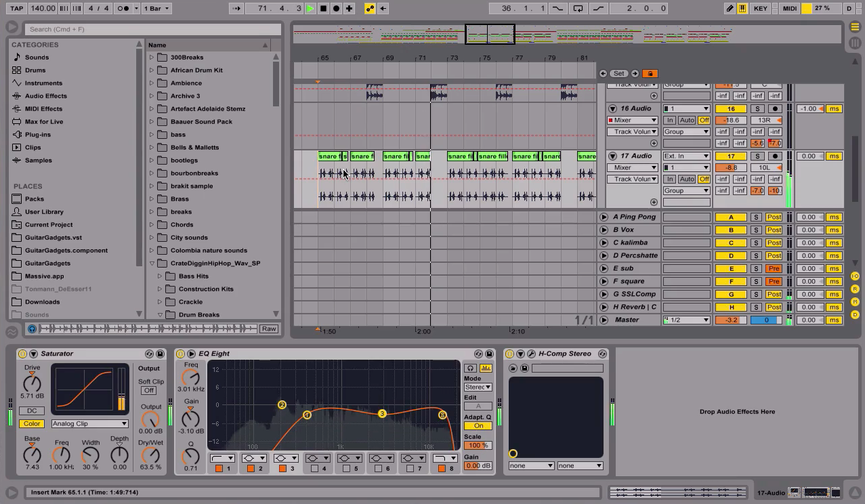Arm recording on 17 Audio track

click(x=775, y=156)
